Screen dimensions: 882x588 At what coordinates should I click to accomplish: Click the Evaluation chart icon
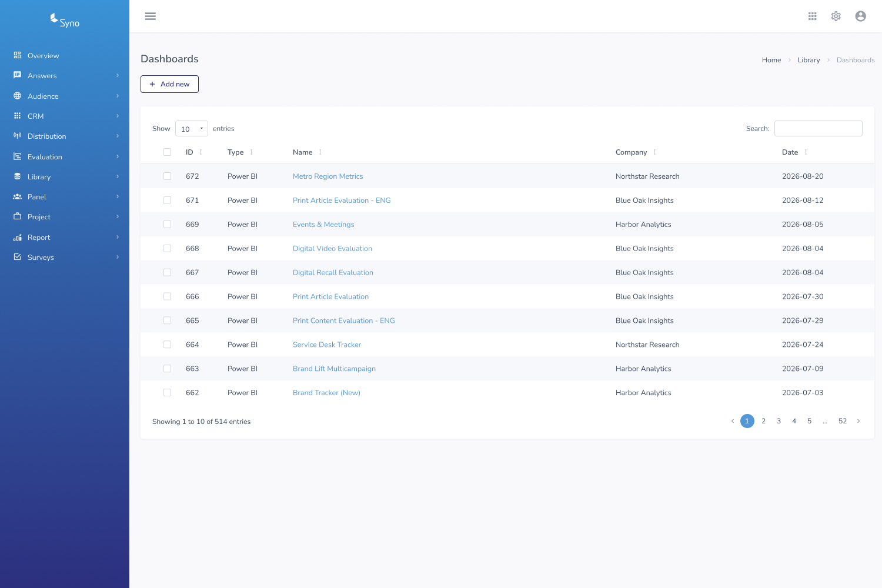coord(17,156)
